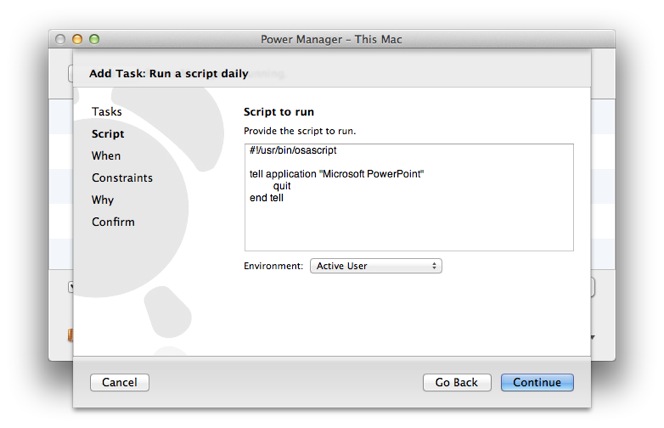Select the Constraints step in sidebar
This screenshot has height=428, width=664.
pos(122,178)
